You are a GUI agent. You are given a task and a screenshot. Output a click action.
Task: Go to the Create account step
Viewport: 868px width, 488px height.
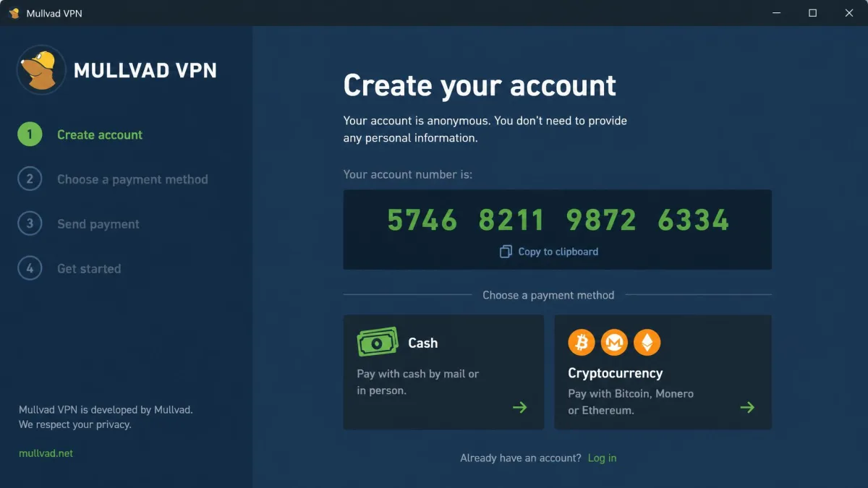tap(100, 134)
